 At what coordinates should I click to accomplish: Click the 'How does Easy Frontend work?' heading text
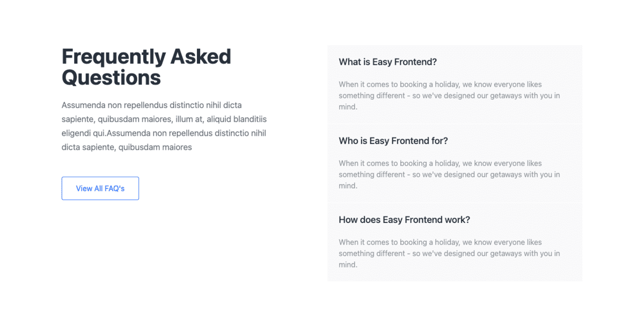pyautogui.click(x=404, y=220)
